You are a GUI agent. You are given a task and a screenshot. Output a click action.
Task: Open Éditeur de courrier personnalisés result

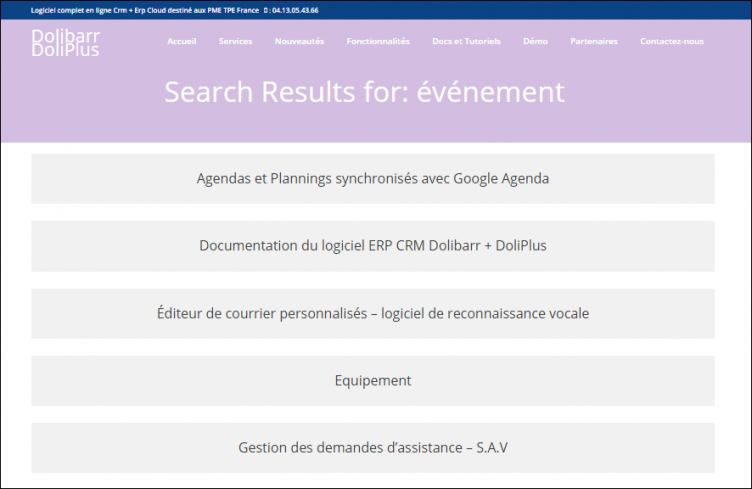coord(373,313)
